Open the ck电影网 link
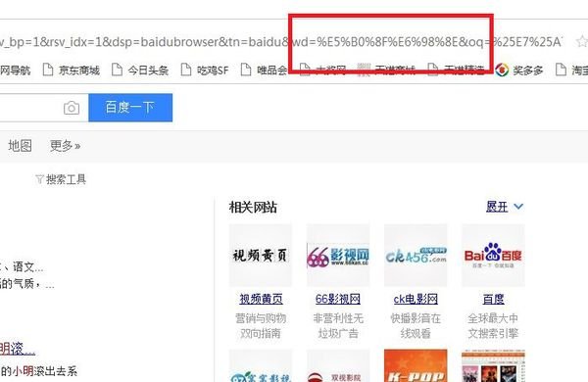 point(416,299)
